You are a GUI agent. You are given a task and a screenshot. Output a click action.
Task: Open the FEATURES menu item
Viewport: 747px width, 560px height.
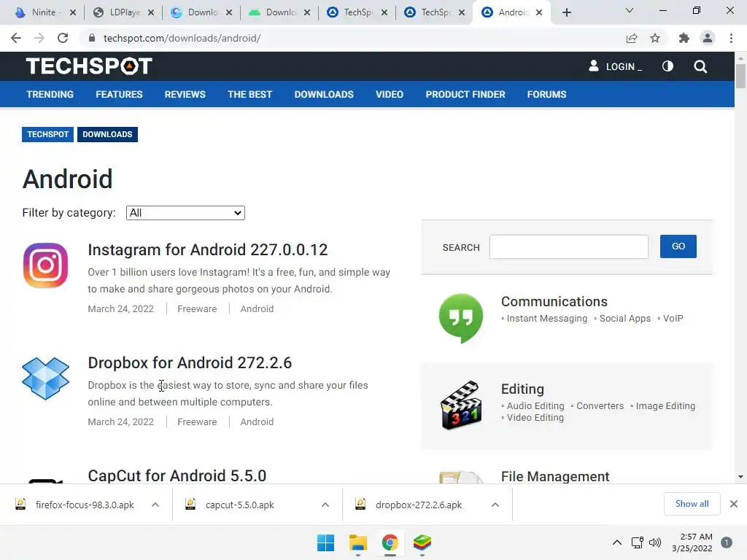pos(119,94)
